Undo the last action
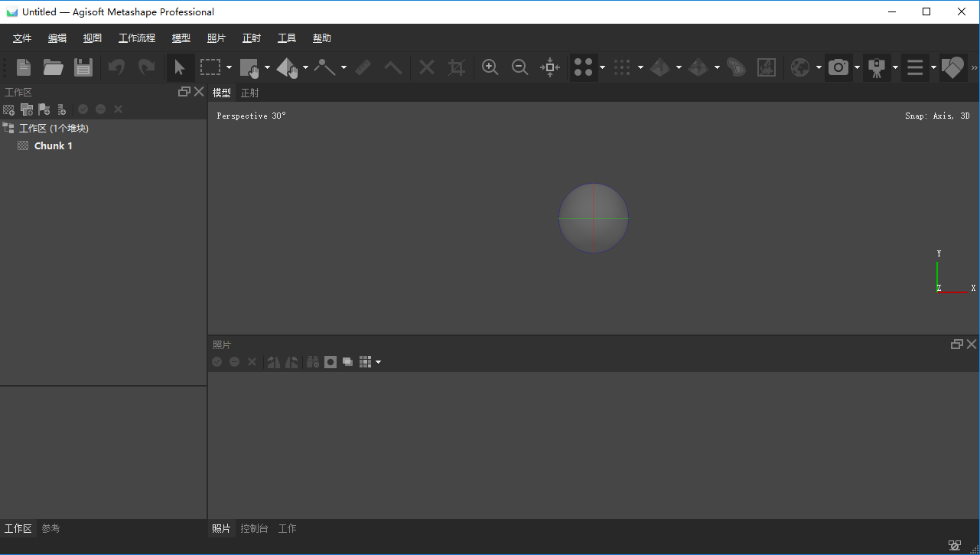 click(x=116, y=67)
